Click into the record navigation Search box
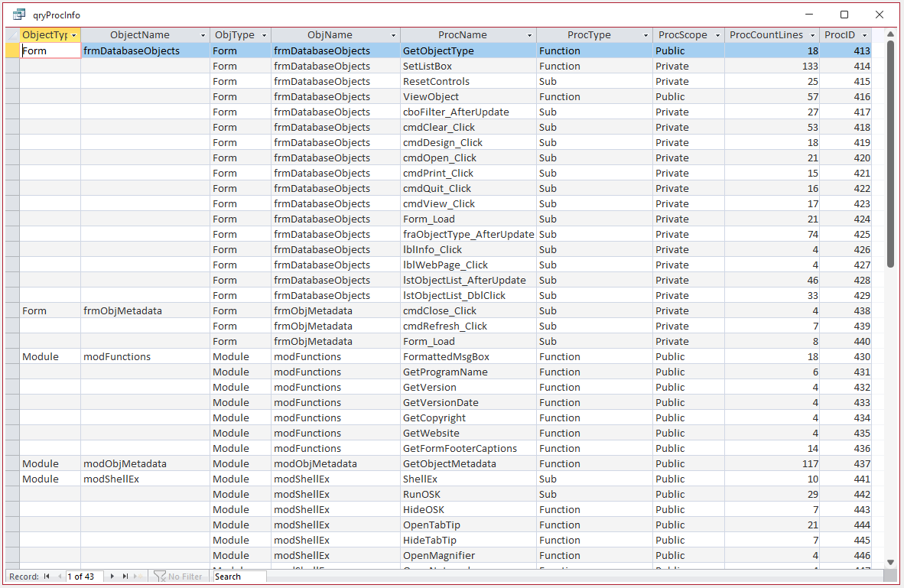The image size is (904, 588). 239,577
